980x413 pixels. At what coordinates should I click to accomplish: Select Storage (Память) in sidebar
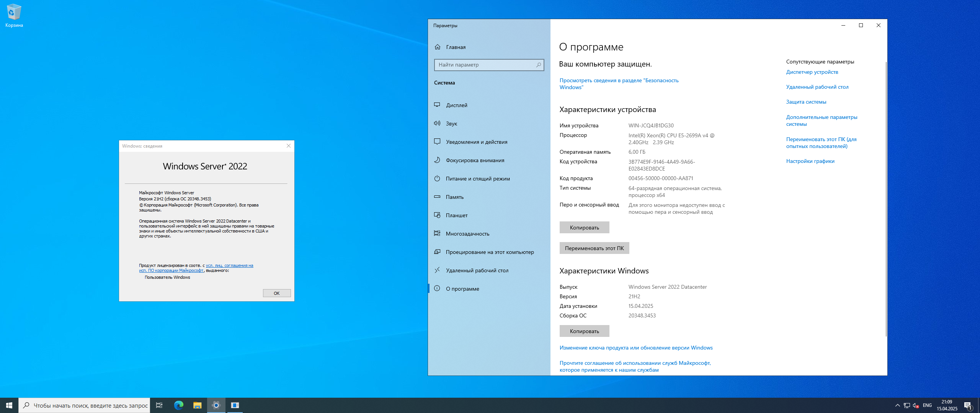pyautogui.click(x=454, y=197)
